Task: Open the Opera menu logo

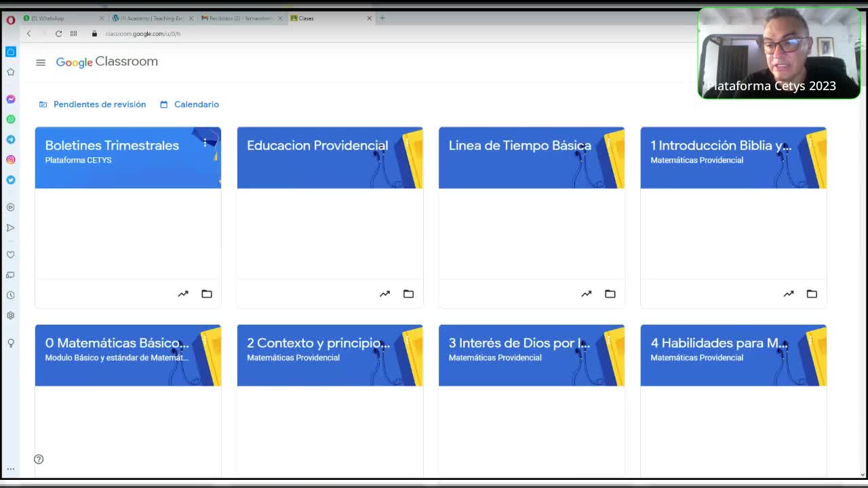Action: (11, 20)
